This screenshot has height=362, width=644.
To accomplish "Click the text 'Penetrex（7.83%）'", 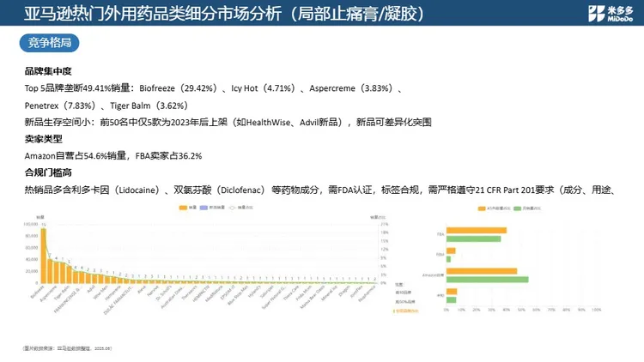I will pyautogui.click(x=62, y=106).
